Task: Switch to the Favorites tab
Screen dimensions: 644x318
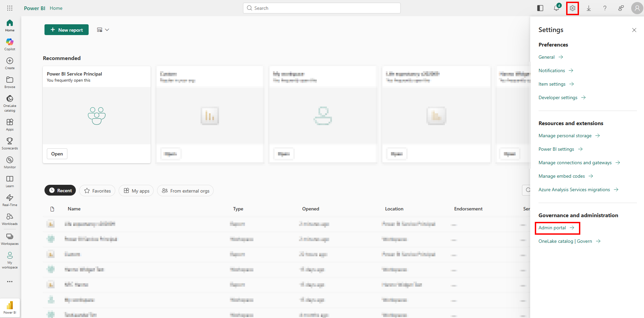Action: point(97,191)
